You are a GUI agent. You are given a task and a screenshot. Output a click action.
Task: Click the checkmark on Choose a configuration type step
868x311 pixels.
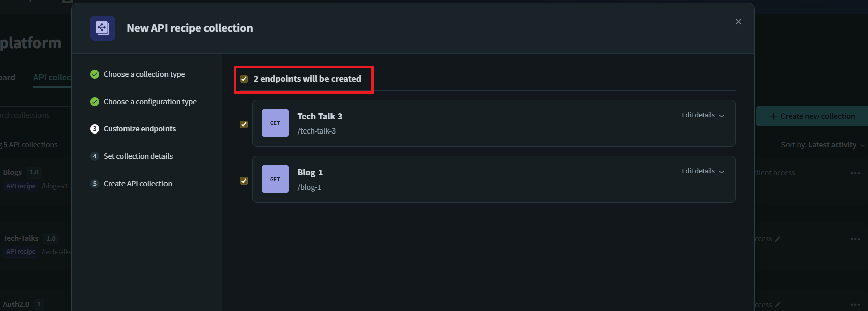pos(94,101)
